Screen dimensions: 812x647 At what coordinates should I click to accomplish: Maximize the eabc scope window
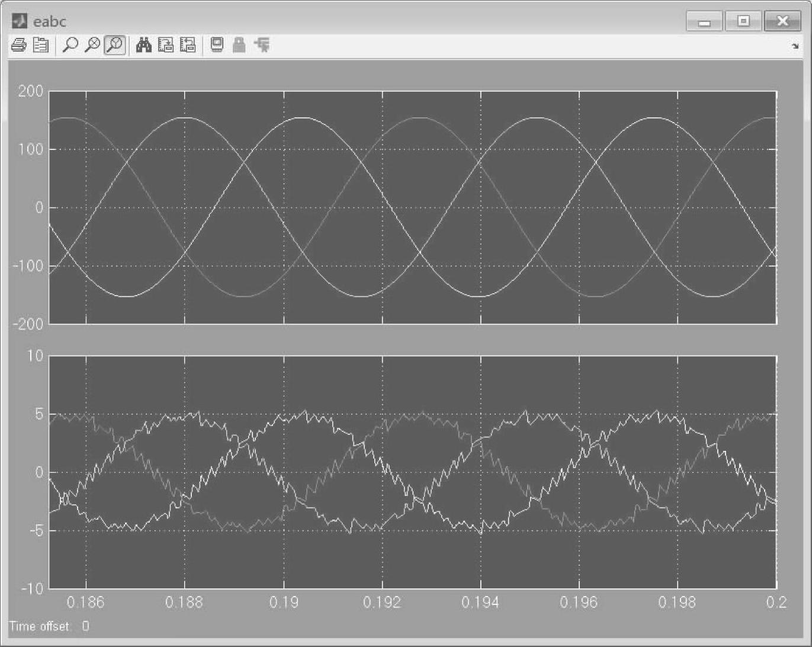coord(743,21)
